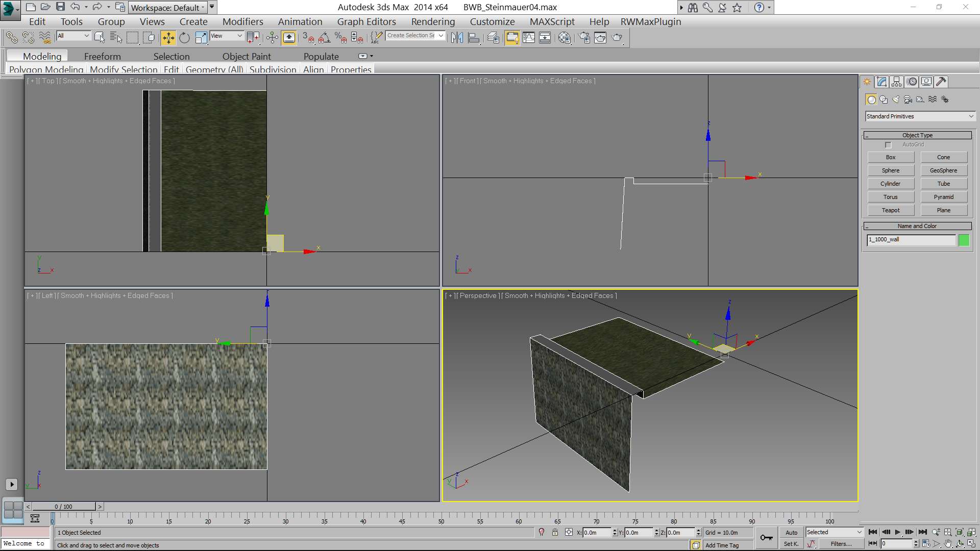
Task: Open the Workspace Default dropdown
Action: coord(168,8)
